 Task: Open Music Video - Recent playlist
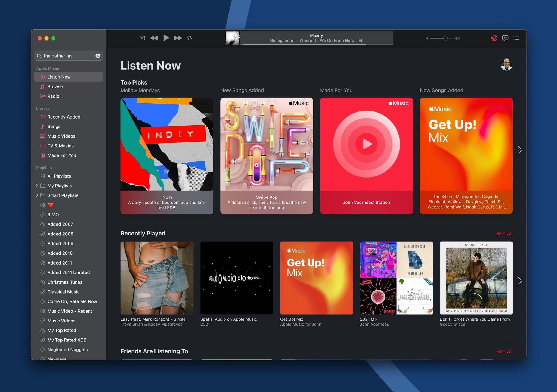(x=69, y=311)
